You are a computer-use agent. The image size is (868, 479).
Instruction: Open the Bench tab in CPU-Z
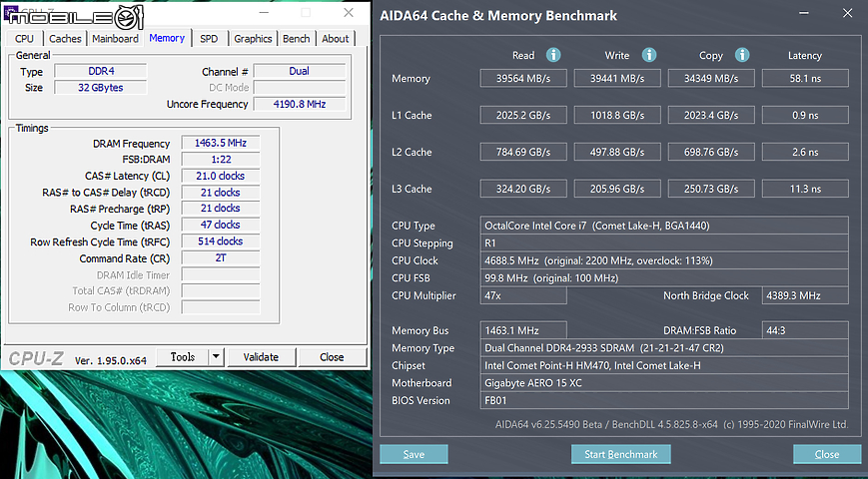tap(297, 39)
